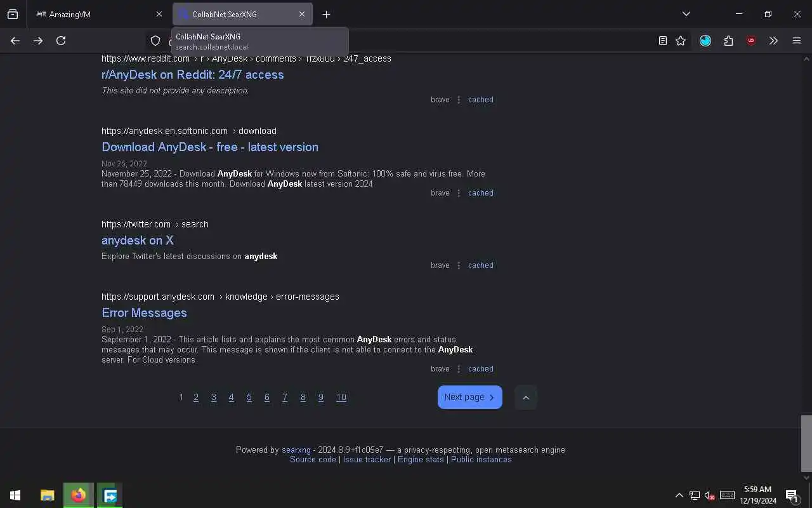Open network status tray icon

[695, 495]
